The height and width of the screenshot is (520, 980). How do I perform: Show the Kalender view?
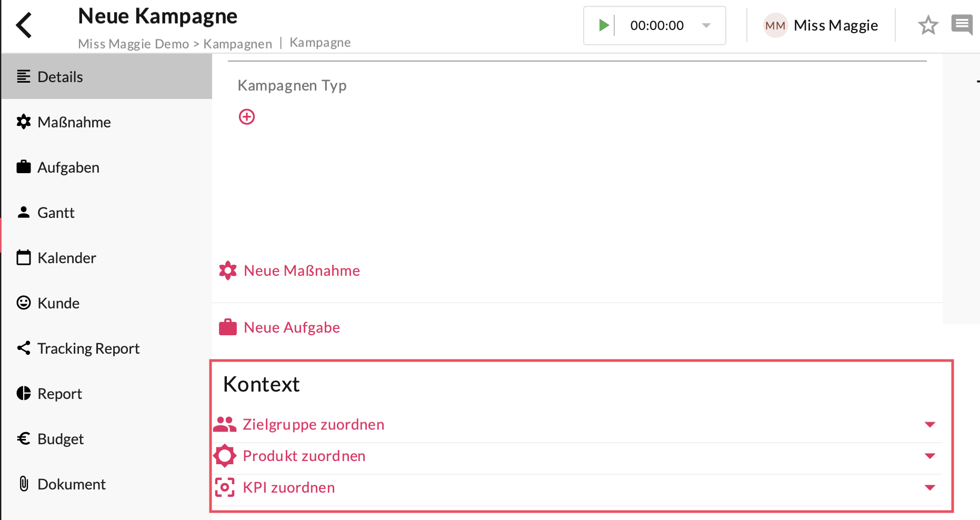point(66,258)
